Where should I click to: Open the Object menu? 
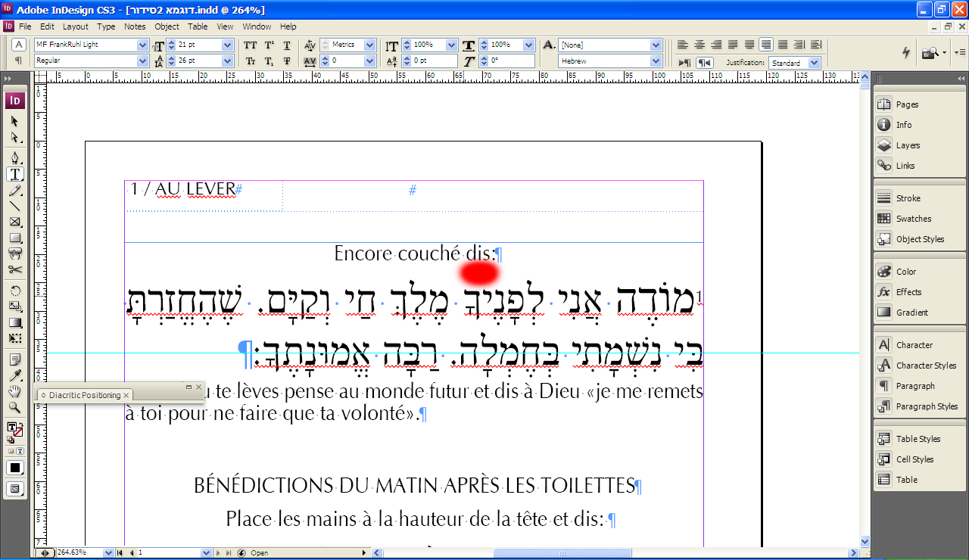click(167, 26)
